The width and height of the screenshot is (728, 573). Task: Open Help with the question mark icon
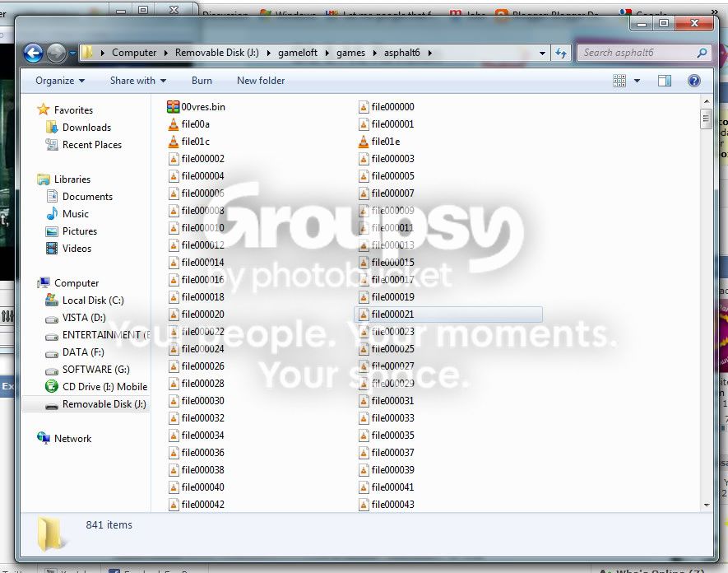pyautogui.click(x=694, y=81)
